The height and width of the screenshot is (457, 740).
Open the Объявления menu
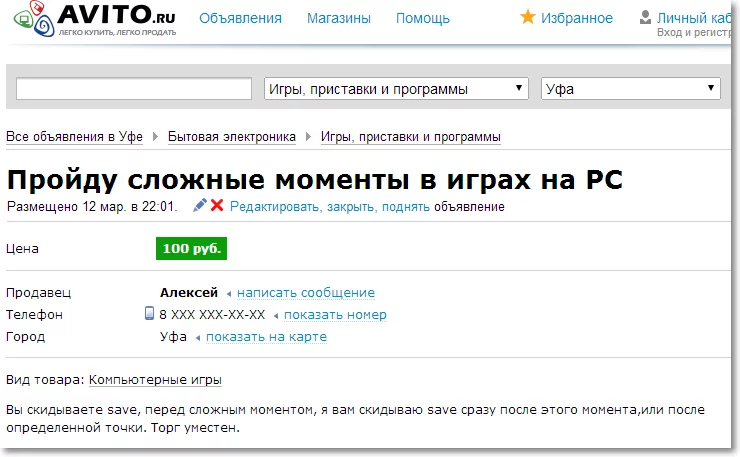tap(240, 18)
